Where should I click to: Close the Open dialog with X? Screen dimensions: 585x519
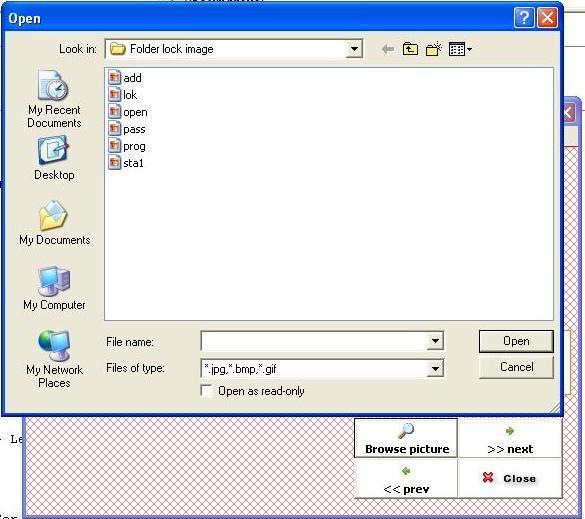pos(547,18)
